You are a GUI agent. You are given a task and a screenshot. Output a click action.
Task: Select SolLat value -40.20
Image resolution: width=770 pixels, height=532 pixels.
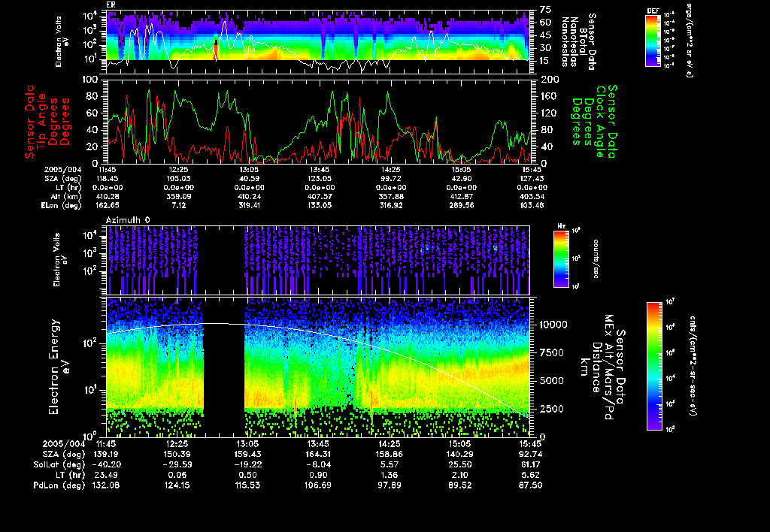tap(106, 465)
